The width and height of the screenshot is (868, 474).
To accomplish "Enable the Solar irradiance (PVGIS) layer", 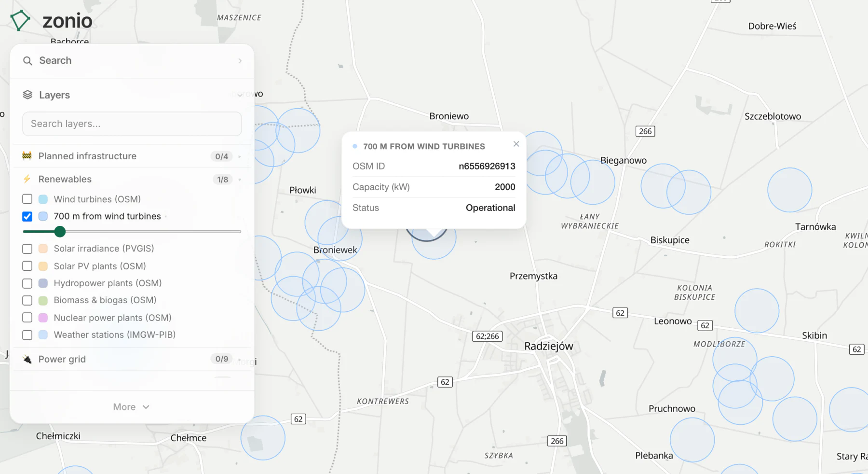I will pos(27,249).
